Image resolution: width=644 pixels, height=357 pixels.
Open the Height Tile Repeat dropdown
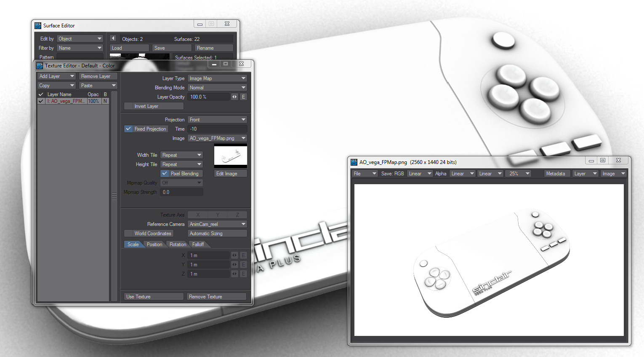(181, 164)
